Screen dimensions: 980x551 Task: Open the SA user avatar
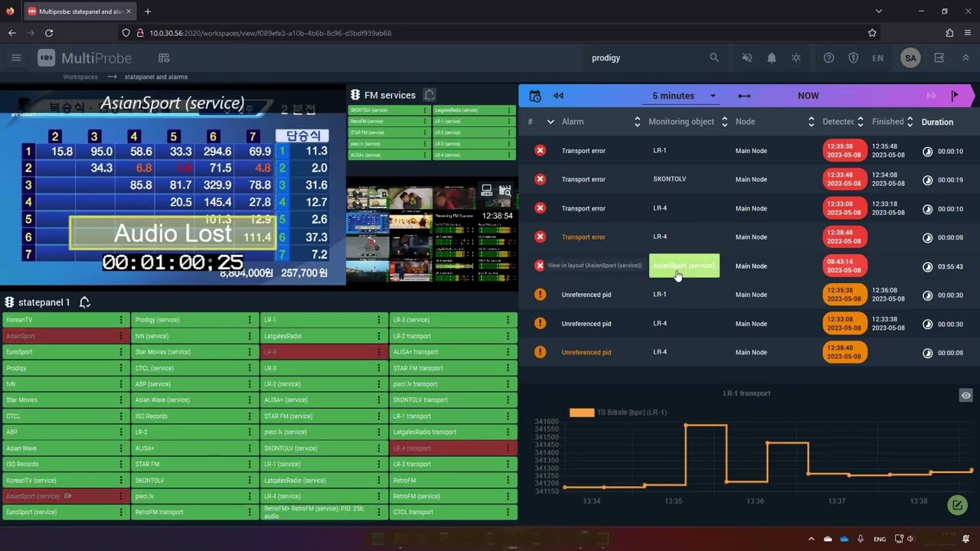pos(910,58)
